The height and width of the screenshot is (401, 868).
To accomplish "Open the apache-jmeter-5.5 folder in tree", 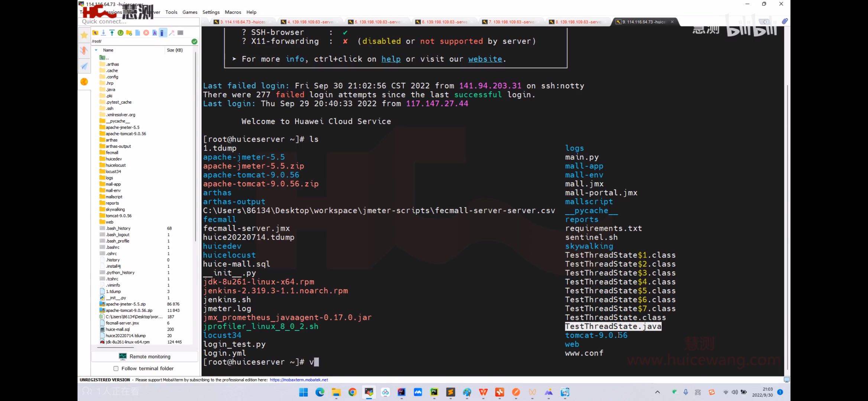I will coord(122,127).
